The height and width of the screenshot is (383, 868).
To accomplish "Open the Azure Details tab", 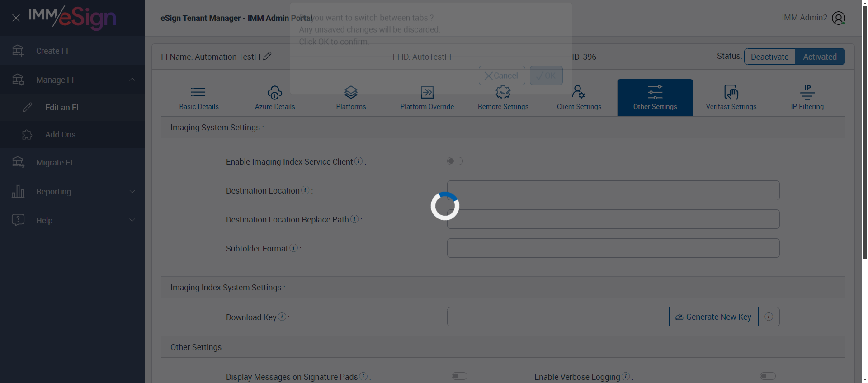I will point(275,98).
